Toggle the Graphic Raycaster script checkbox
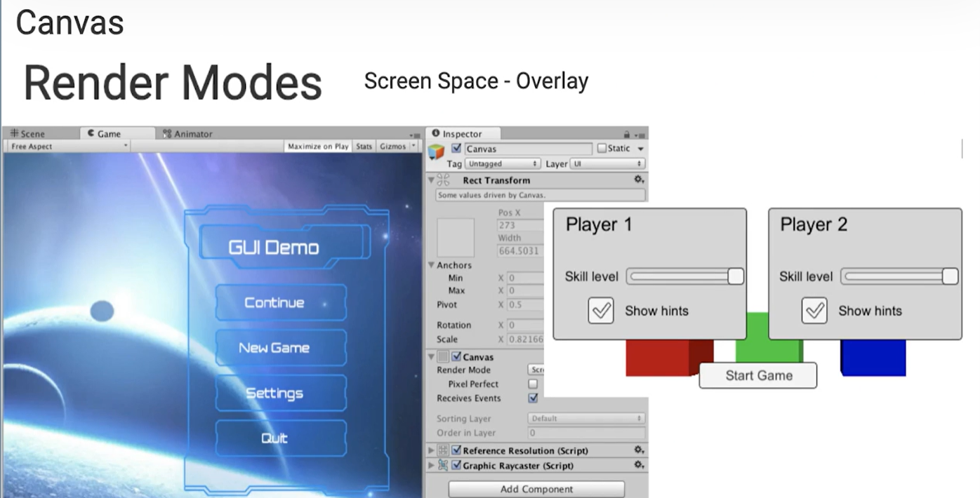 [x=456, y=466]
